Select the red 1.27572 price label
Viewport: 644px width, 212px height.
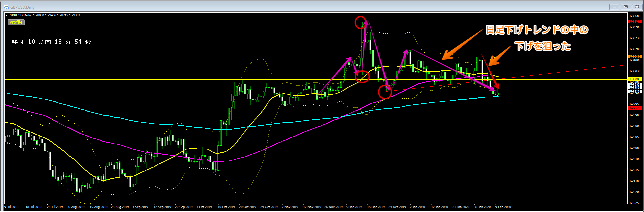[634, 108]
